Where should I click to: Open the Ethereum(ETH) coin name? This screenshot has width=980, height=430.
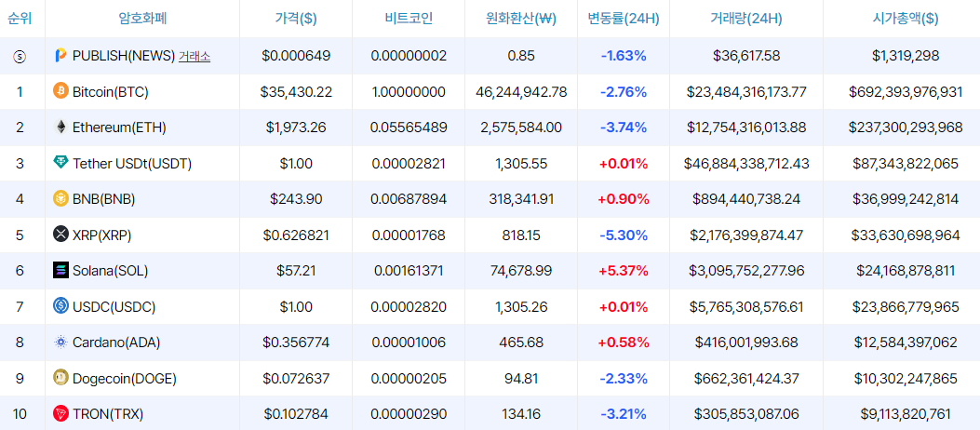119,128
